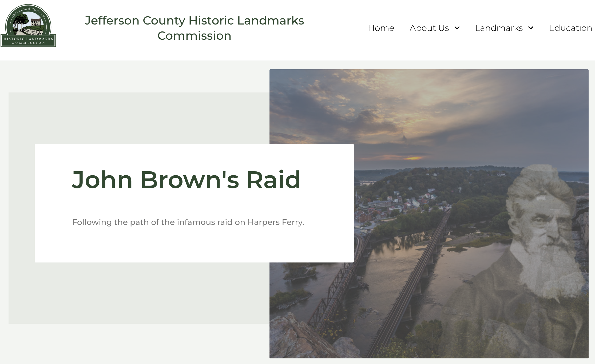Click the gray panel behind the title card

click(x=133, y=293)
